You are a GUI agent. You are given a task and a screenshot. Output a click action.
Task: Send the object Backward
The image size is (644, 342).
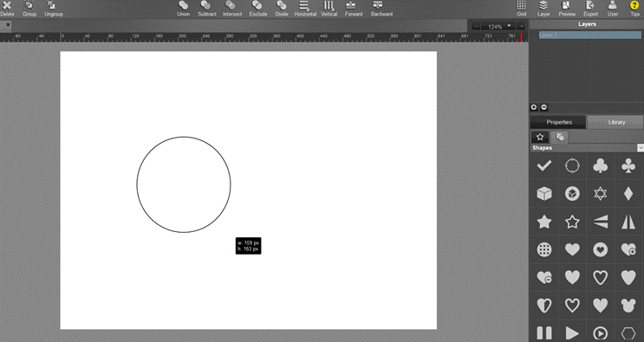click(x=381, y=9)
